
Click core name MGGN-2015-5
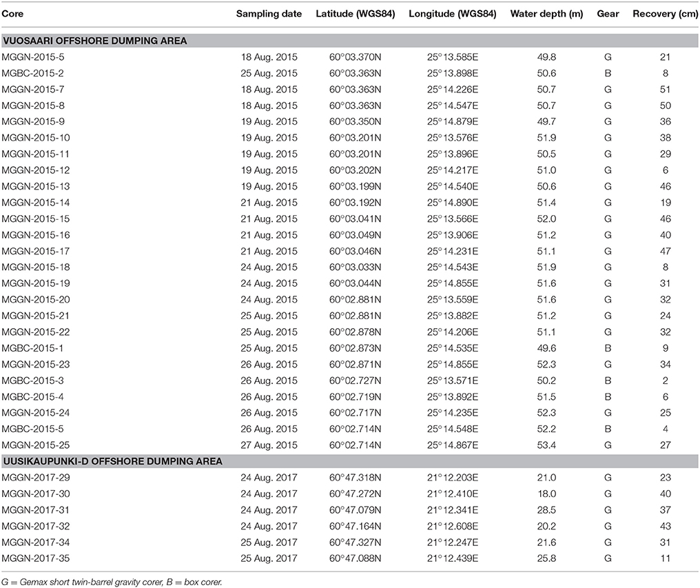coord(32,57)
